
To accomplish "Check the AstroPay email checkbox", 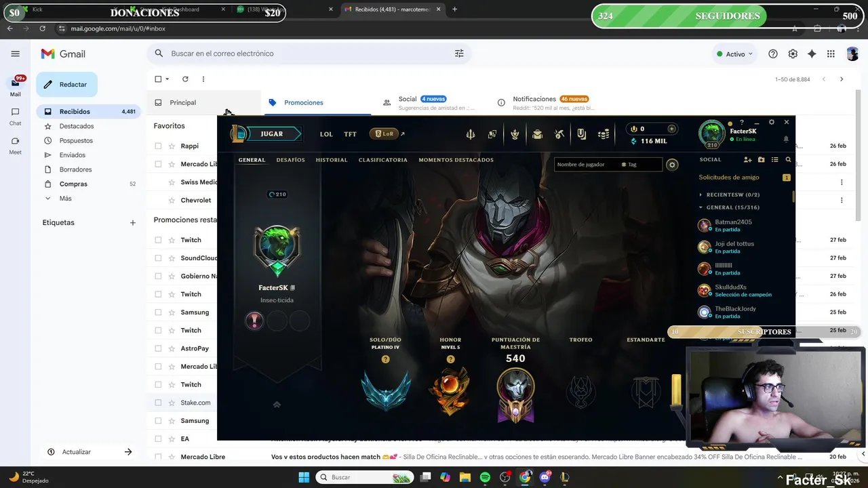I will (x=158, y=348).
